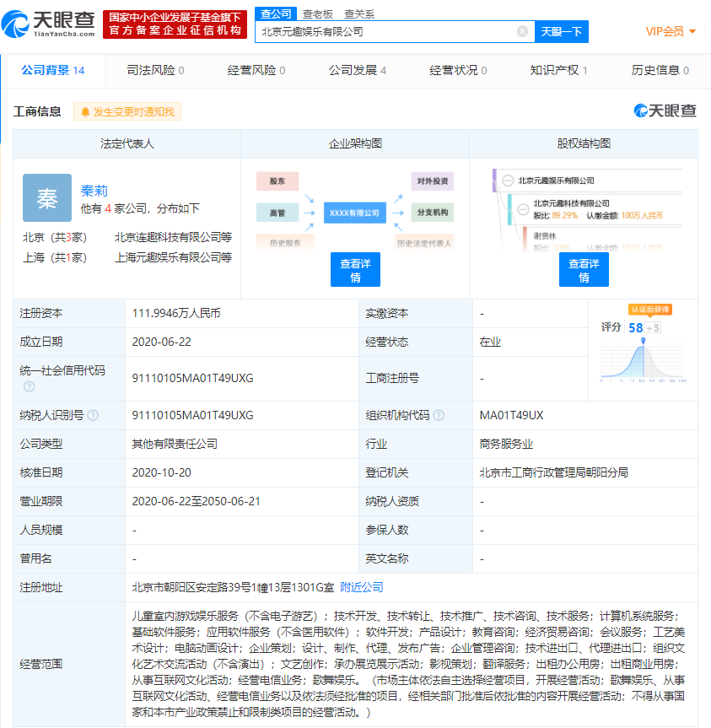Collapse 北京元趣科技有限公司 node in equity chart
Viewport: 711px width, 728px height.
[x=523, y=209]
